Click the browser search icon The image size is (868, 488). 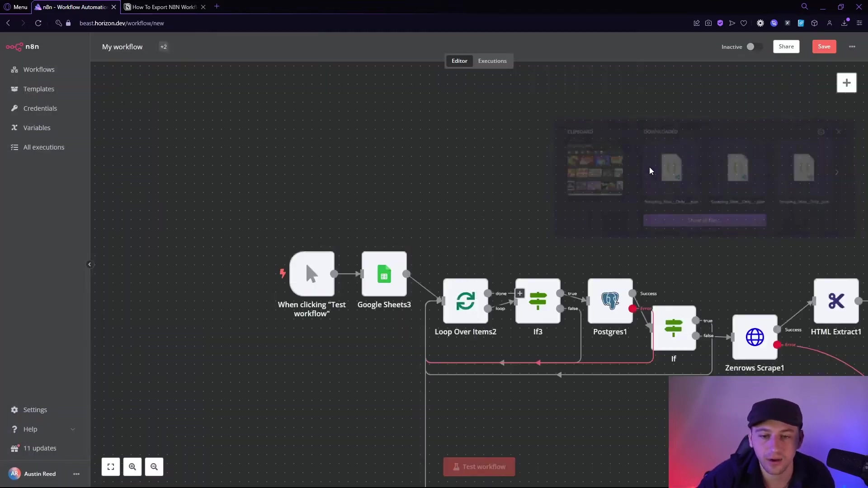(805, 6)
